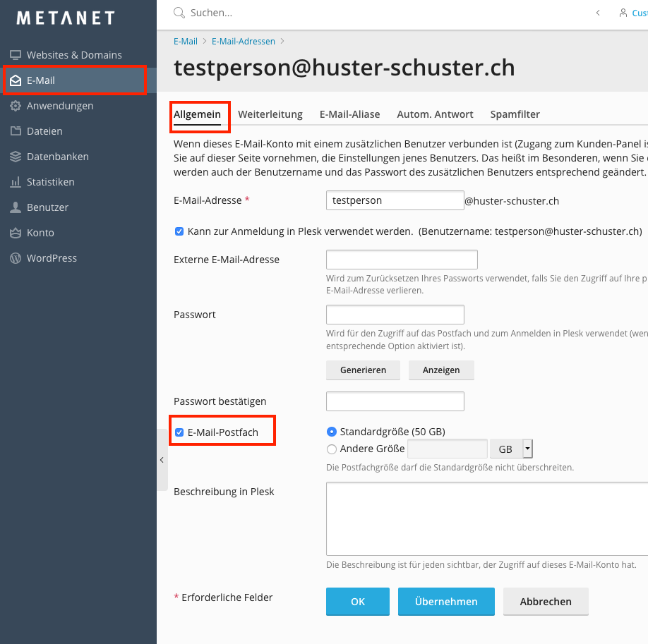This screenshot has height=644, width=648.
Task: Click the Benutzer person icon
Action: click(x=15, y=207)
